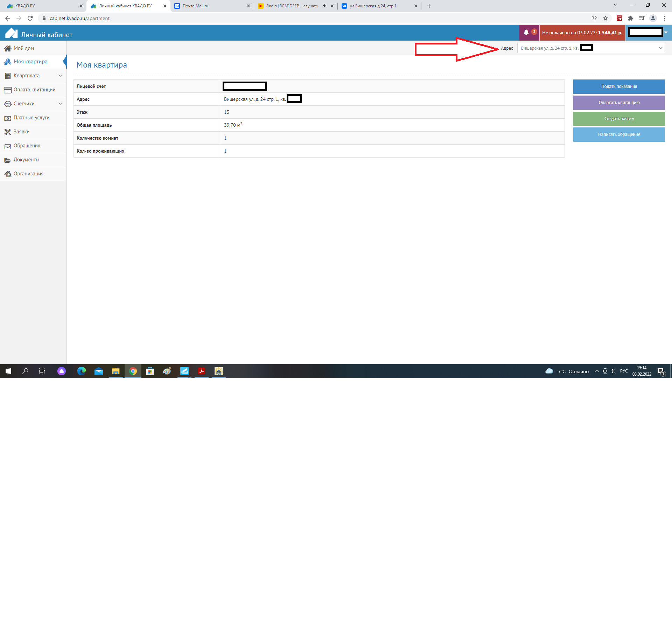Open a new browser tab
The height and width of the screenshot is (634, 672).
429,6
